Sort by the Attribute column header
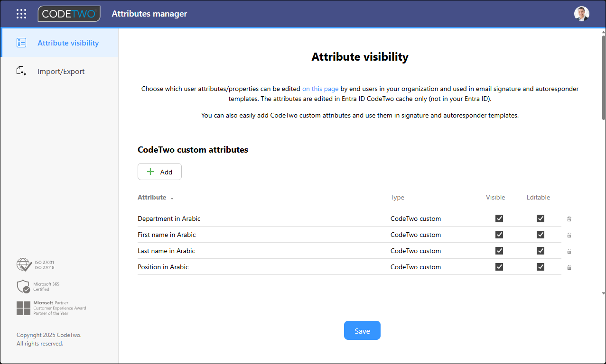 (x=152, y=197)
